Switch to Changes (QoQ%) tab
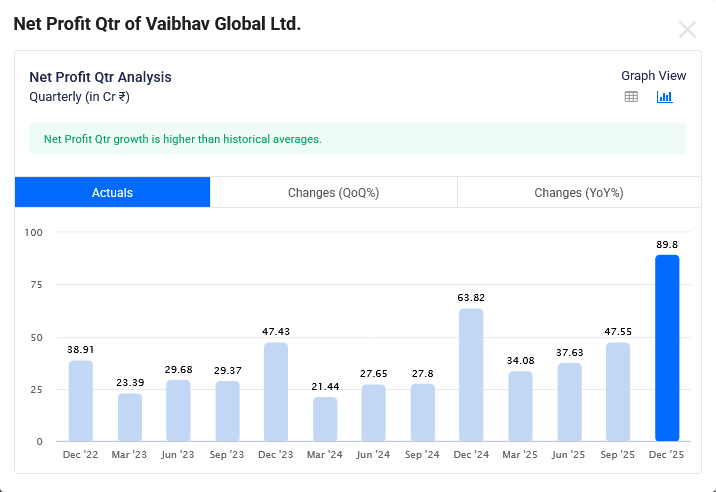The height and width of the screenshot is (492, 716). coord(333,192)
